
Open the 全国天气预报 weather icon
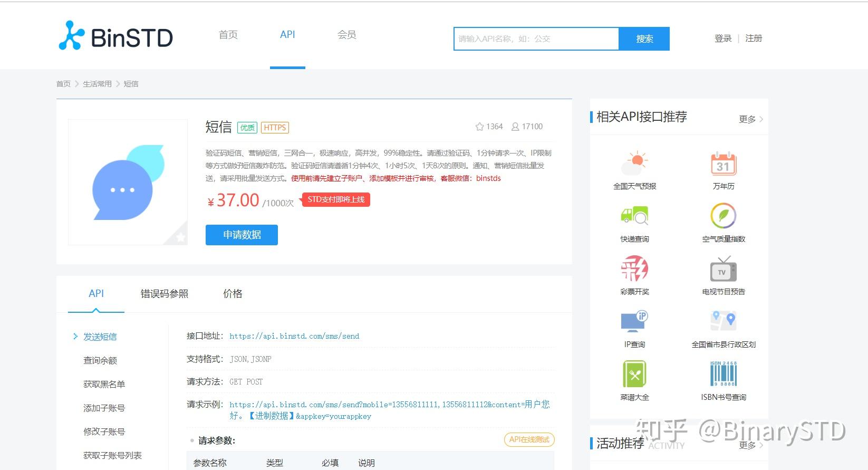click(x=634, y=163)
